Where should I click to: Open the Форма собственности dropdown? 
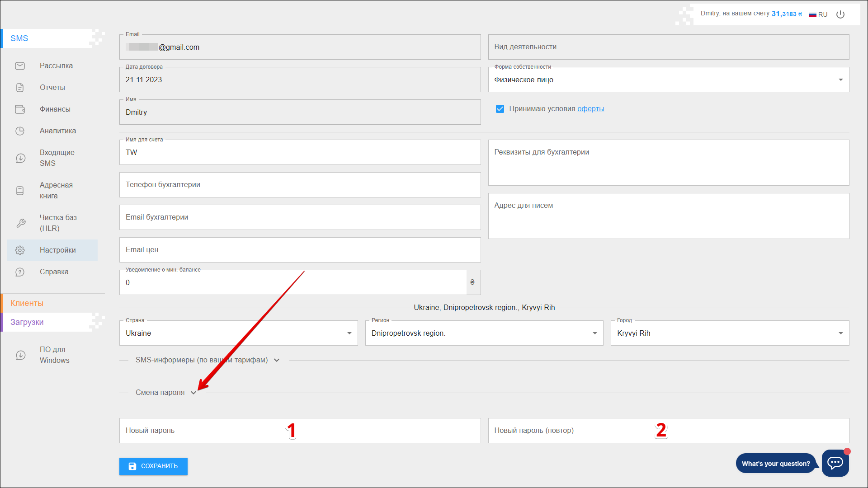click(668, 80)
